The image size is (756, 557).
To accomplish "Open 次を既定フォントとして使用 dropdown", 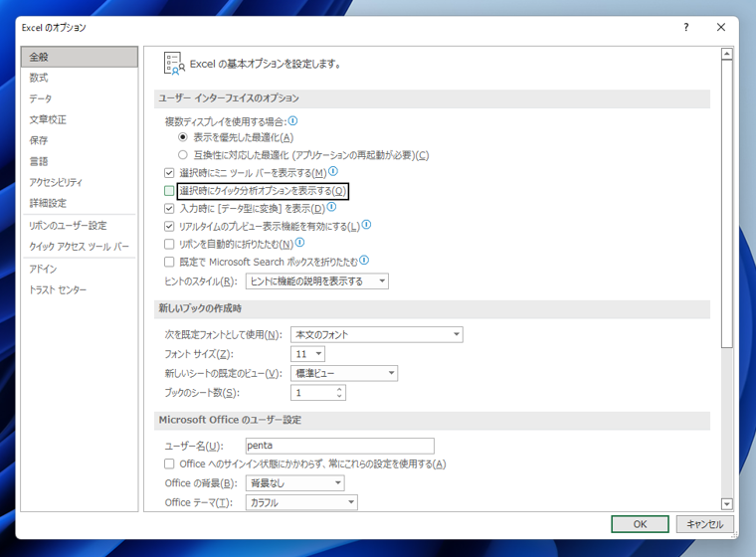I will pyautogui.click(x=377, y=334).
